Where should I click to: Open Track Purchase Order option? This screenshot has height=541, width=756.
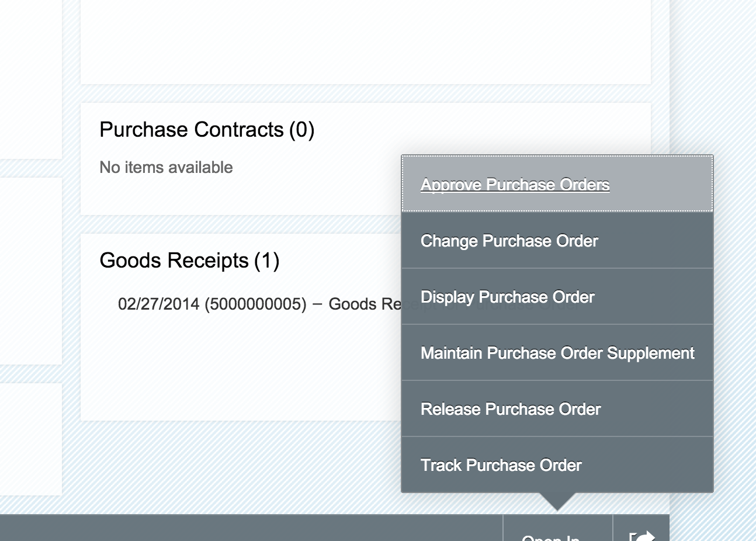point(501,465)
